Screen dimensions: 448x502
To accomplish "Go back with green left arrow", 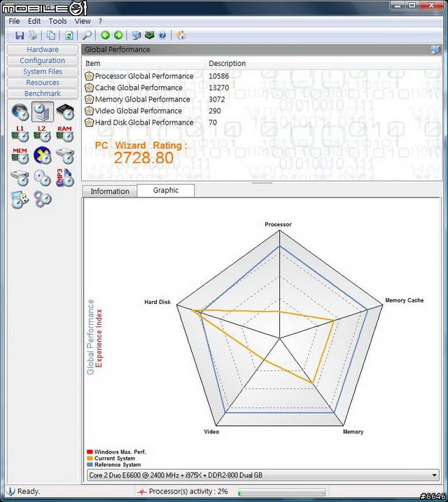I will [105, 35].
